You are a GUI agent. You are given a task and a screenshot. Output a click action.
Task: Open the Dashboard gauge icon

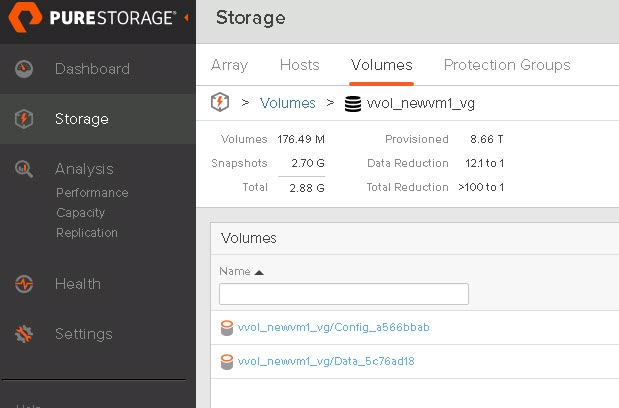tap(24, 69)
